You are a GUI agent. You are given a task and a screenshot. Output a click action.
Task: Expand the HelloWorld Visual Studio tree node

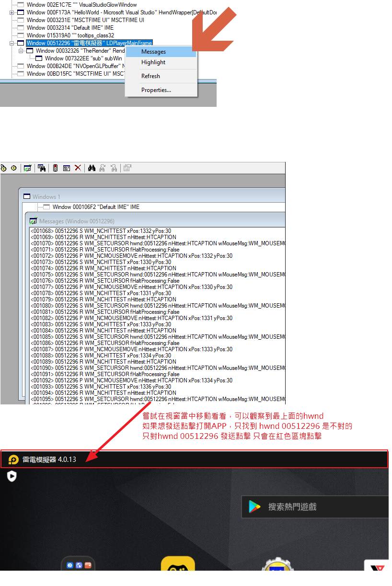(12, 12)
